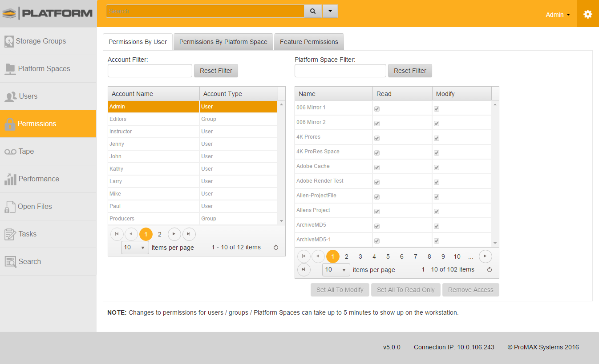
Task: Go to last page of accounts list
Action: coord(189,234)
